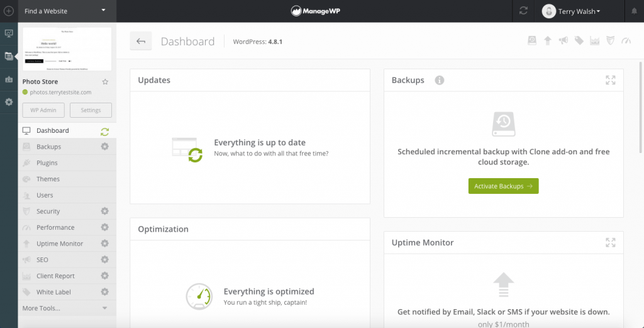Select the websites list icon in left rail
Image resolution: width=644 pixels, height=328 pixels.
click(9, 56)
